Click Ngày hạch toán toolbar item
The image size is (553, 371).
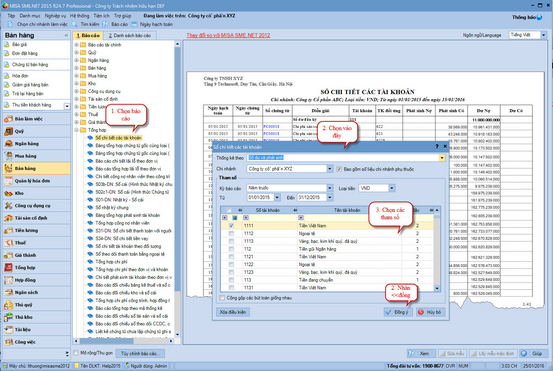tap(152, 24)
